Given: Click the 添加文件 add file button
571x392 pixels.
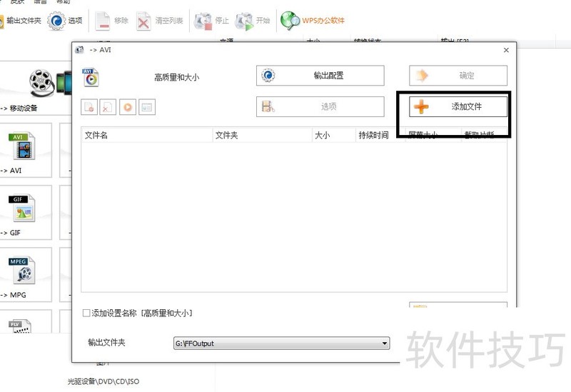Looking at the screenshot, I should coord(458,106).
